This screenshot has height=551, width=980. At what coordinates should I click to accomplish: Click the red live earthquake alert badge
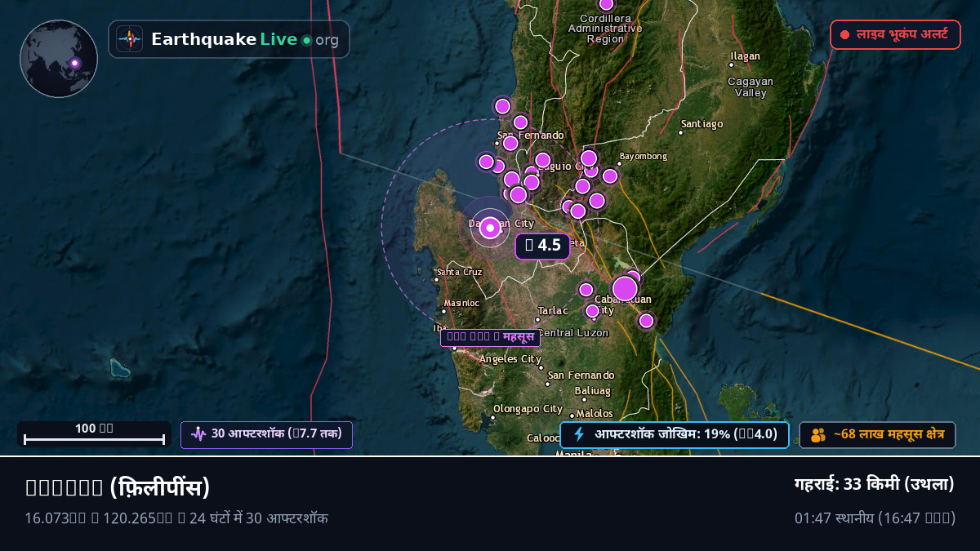tap(895, 35)
